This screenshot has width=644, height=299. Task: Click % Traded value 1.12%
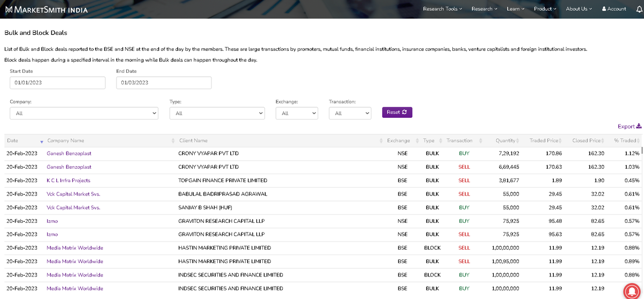pyautogui.click(x=632, y=153)
